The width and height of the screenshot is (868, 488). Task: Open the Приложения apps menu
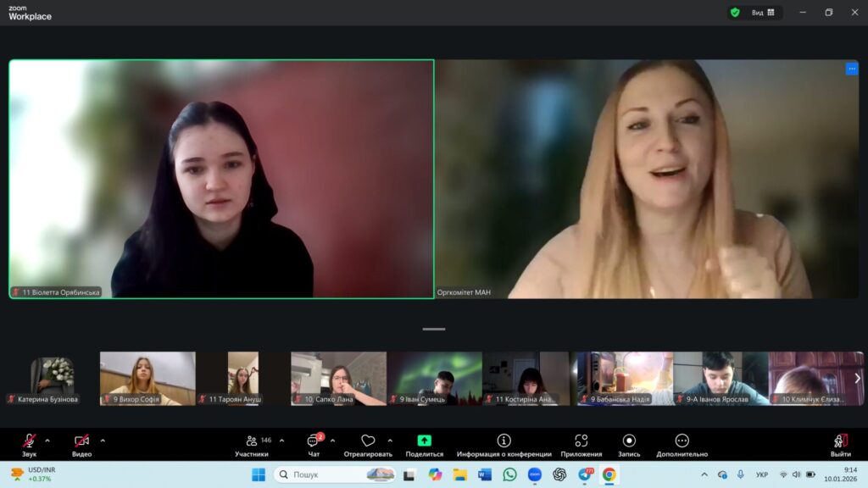(x=581, y=442)
